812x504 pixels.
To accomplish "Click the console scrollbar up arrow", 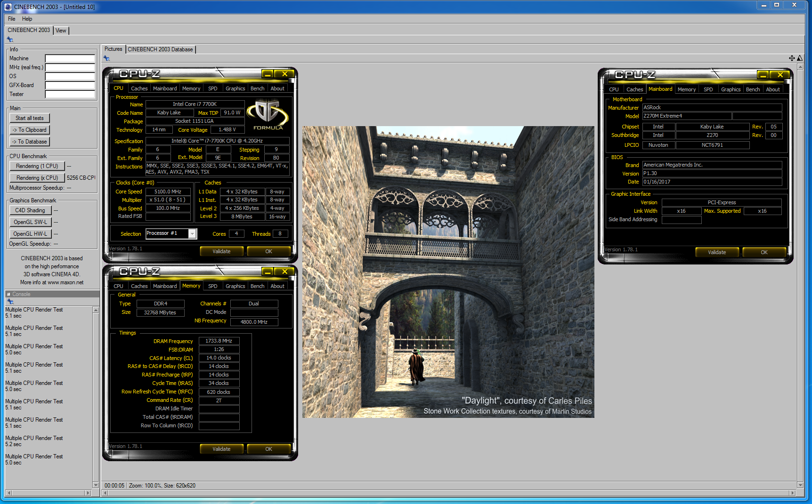I will coord(96,310).
